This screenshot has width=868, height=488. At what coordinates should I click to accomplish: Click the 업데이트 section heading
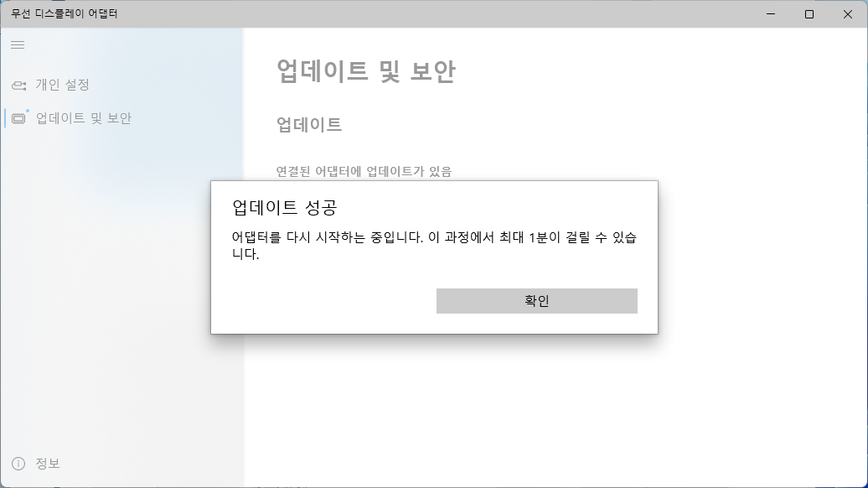tap(309, 124)
